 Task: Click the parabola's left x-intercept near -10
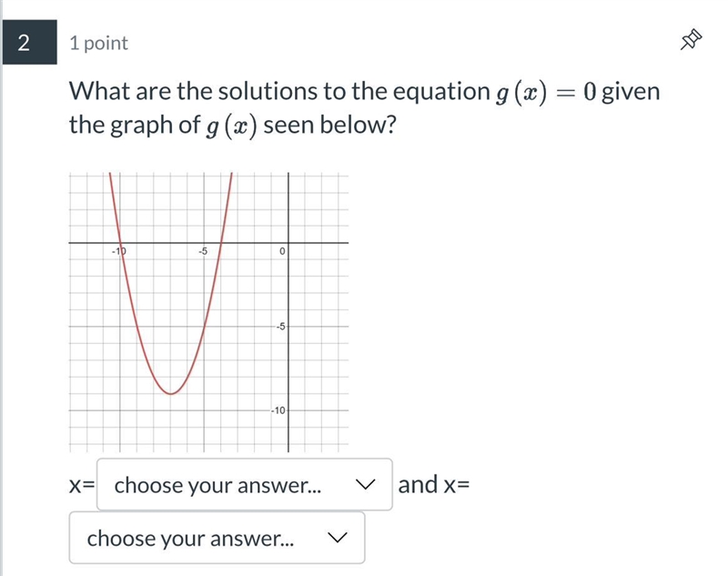click(120, 242)
